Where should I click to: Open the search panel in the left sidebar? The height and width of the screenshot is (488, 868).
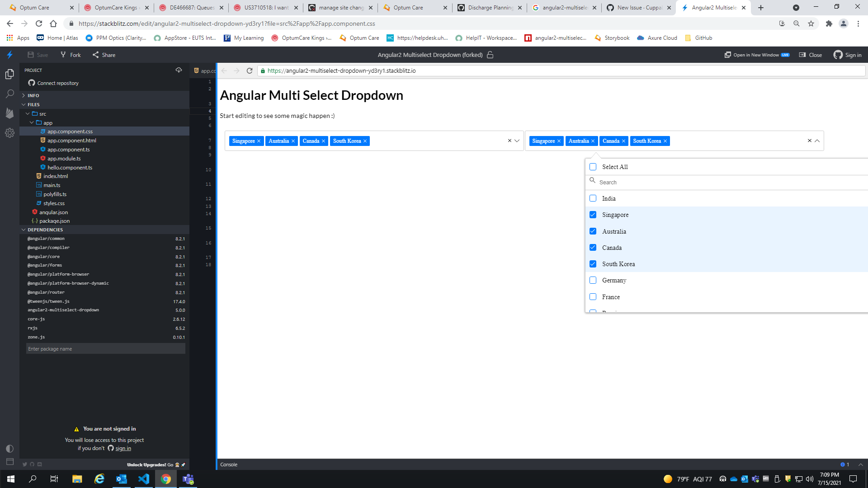(9, 94)
